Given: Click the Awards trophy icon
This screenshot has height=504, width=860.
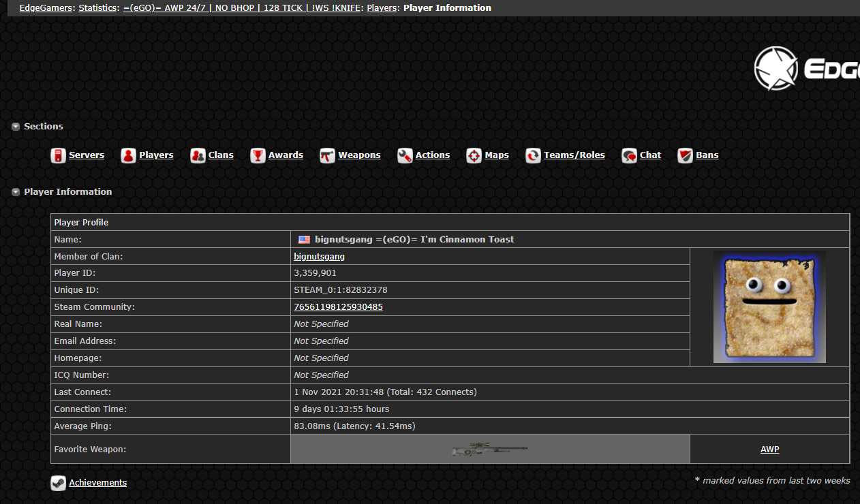Looking at the screenshot, I should click(x=258, y=155).
